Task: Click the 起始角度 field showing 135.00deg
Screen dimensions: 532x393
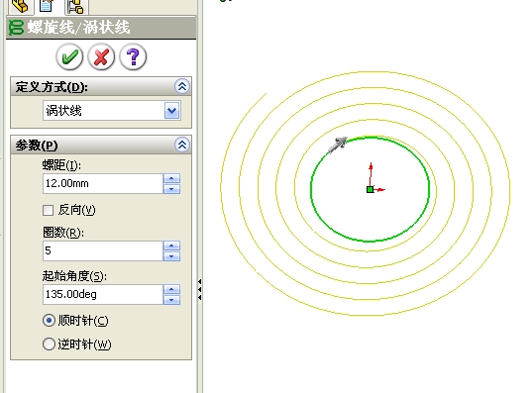Action: (x=103, y=294)
